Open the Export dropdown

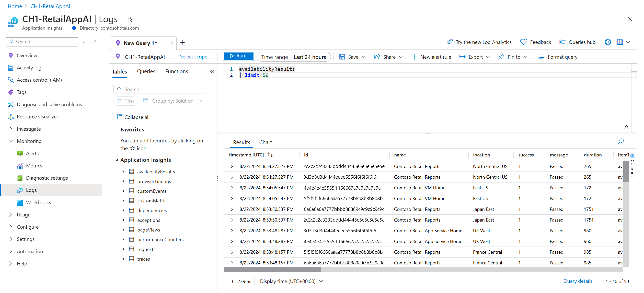coord(475,57)
